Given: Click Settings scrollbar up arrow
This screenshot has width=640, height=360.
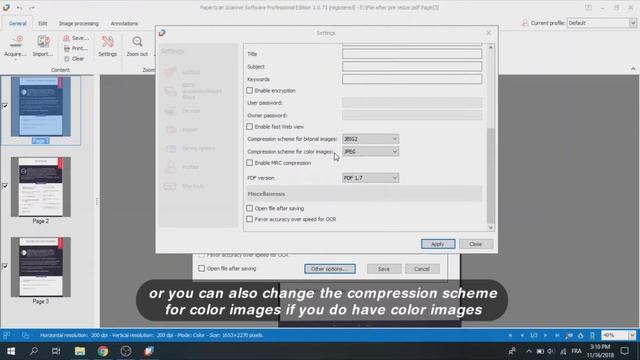Looking at the screenshot, I should tap(491, 47).
